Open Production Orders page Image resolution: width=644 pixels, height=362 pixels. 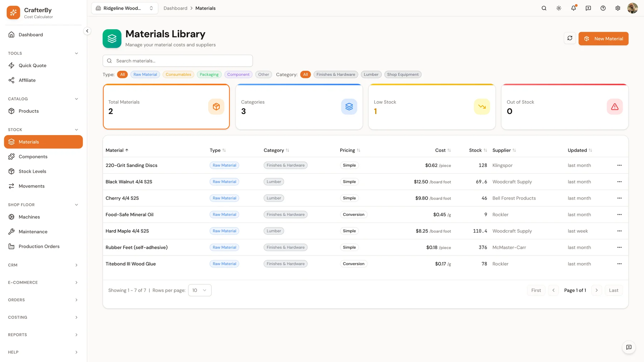(x=43, y=247)
